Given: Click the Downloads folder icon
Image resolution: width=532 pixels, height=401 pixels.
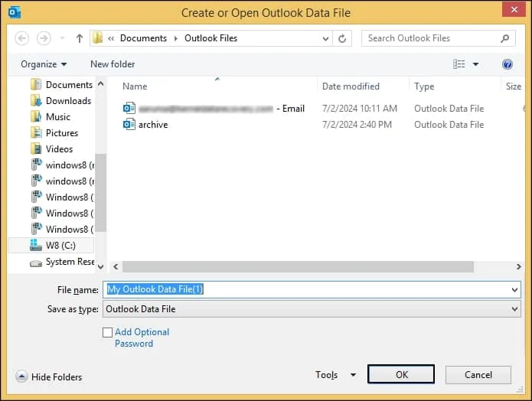Looking at the screenshot, I should point(36,101).
